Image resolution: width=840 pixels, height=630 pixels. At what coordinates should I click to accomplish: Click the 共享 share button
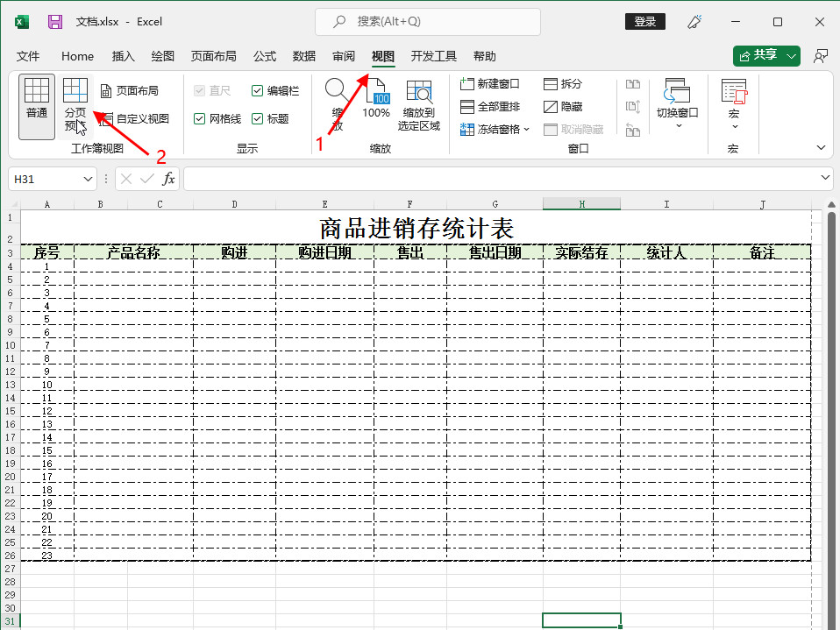point(758,56)
